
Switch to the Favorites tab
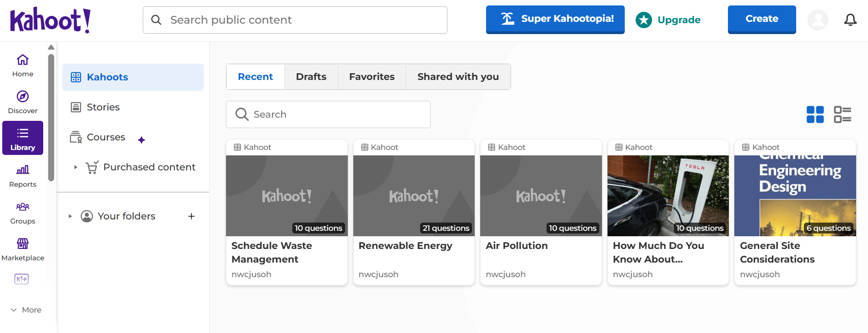(x=372, y=77)
